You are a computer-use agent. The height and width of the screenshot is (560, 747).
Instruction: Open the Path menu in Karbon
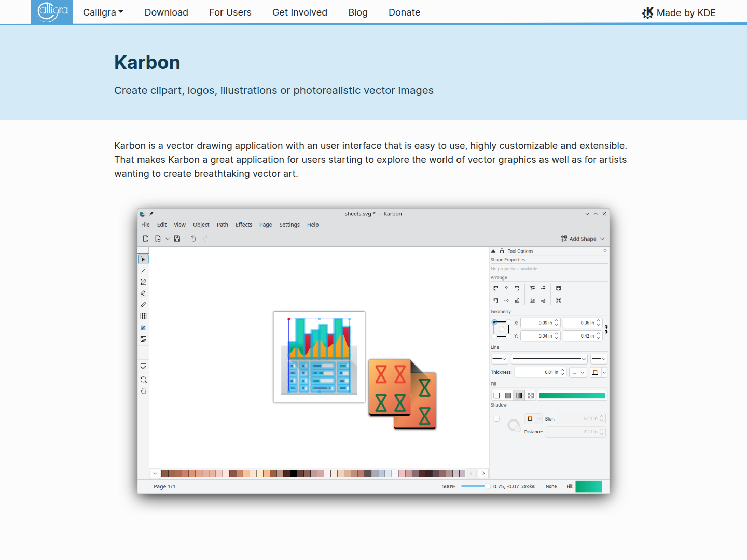tap(223, 225)
